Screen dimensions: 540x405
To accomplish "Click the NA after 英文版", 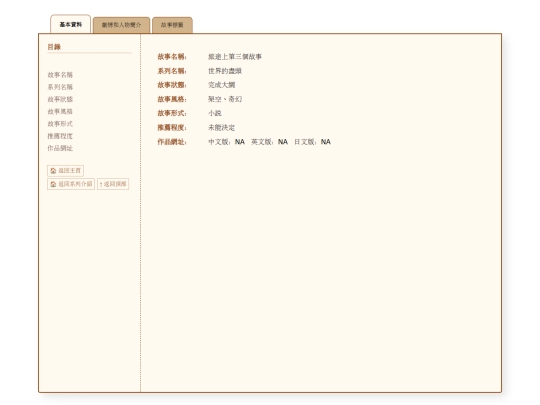I will (283, 142).
